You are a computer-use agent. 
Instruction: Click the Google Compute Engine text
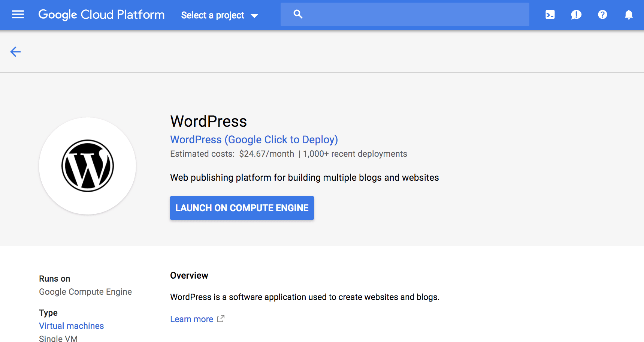85,292
